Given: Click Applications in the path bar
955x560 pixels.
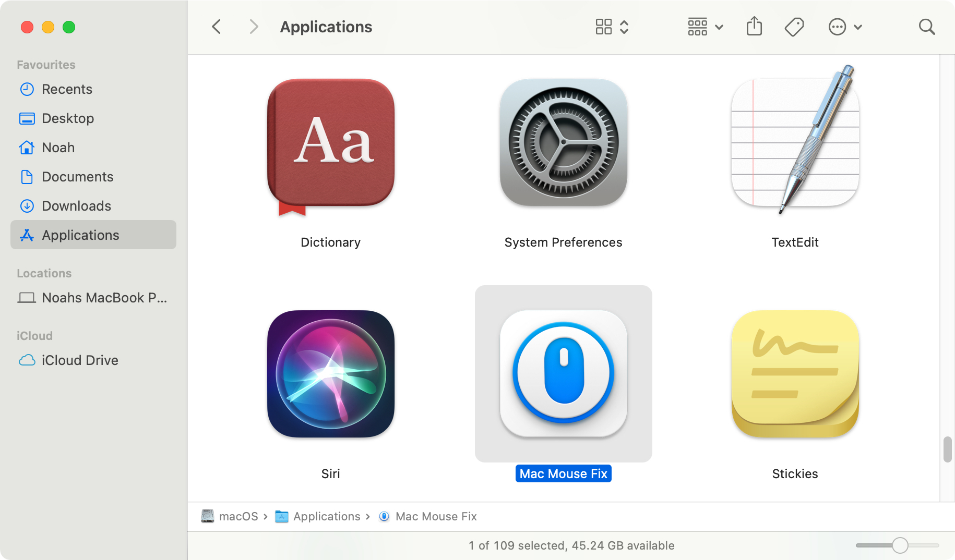Looking at the screenshot, I should pyautogui.click(x=327, y=516).
